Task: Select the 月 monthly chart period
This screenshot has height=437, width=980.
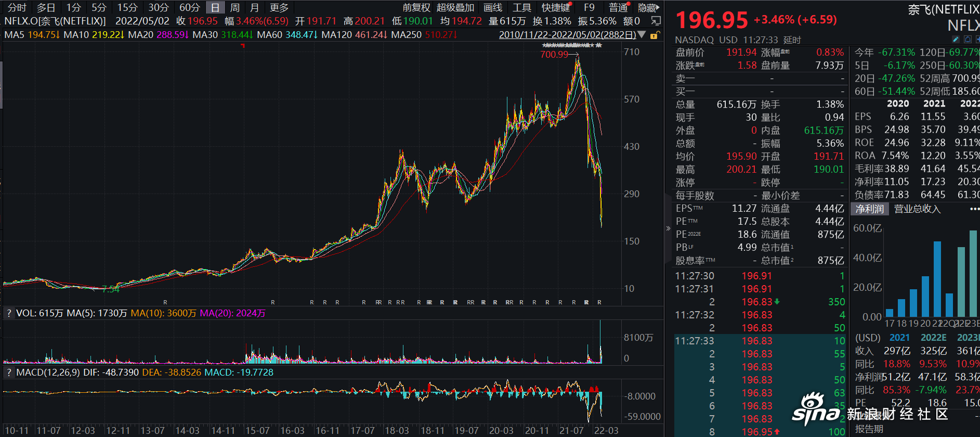Action: point(254,7)
